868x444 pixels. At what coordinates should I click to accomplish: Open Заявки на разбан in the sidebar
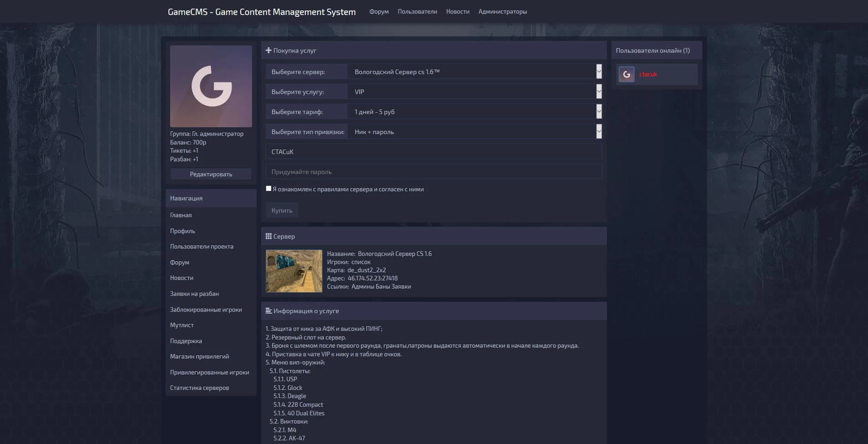[194, 294]
